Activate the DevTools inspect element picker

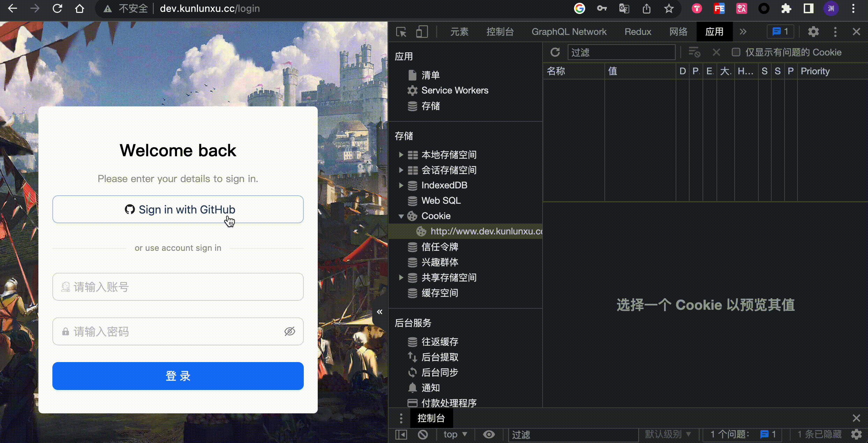click(x=402, y=32)
